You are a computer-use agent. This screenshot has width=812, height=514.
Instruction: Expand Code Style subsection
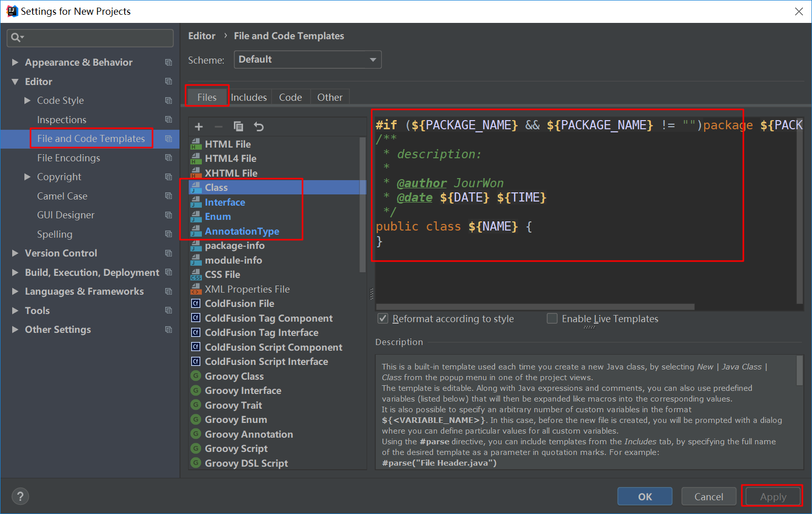(x=27, y=100)
